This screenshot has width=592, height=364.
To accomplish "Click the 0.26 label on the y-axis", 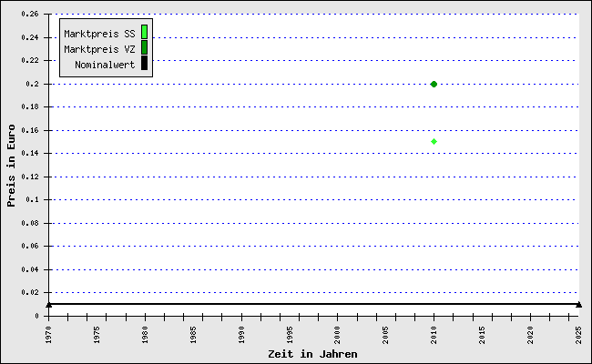I will coord(28,15).
